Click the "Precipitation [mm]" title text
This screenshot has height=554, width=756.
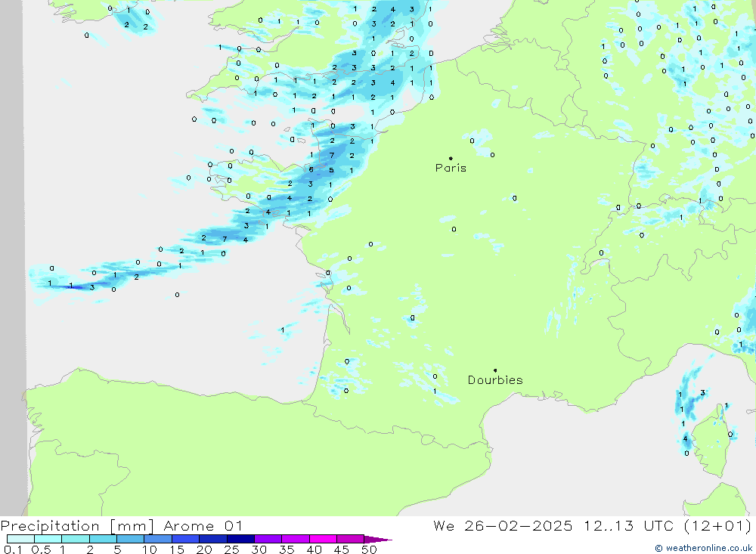click(77, 526)
